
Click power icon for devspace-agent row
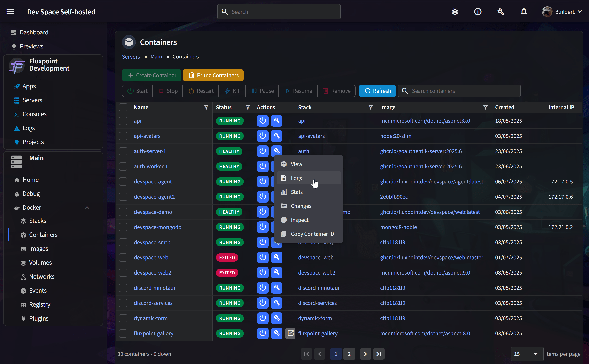click(x=262, y=181)
